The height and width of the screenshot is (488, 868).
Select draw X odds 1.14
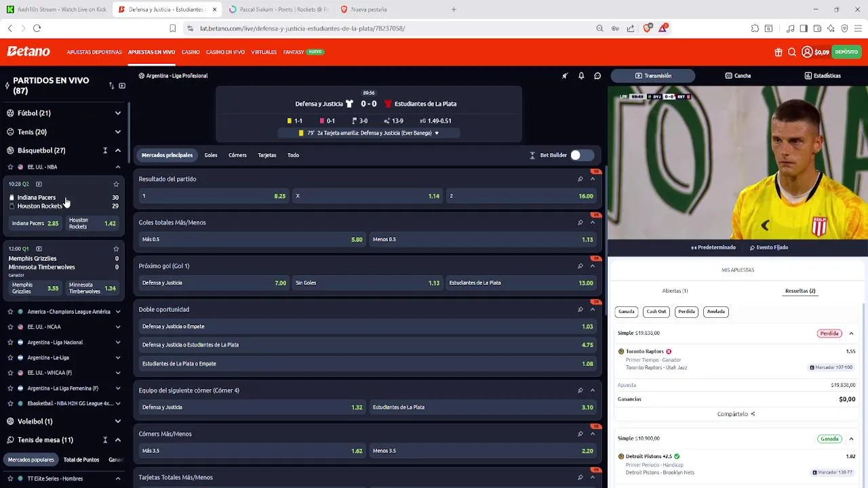pos(368,196)
